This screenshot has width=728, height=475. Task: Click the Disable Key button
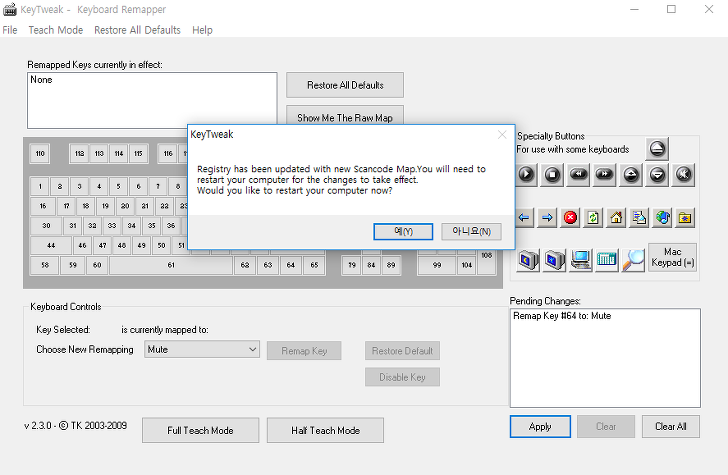(x=402, y=377)
